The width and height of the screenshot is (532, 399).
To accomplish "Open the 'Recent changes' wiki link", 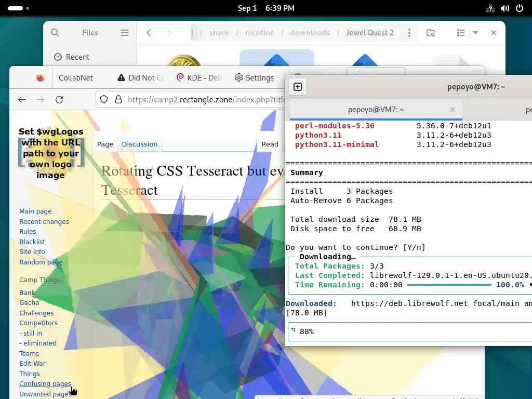I will point(44,221).
